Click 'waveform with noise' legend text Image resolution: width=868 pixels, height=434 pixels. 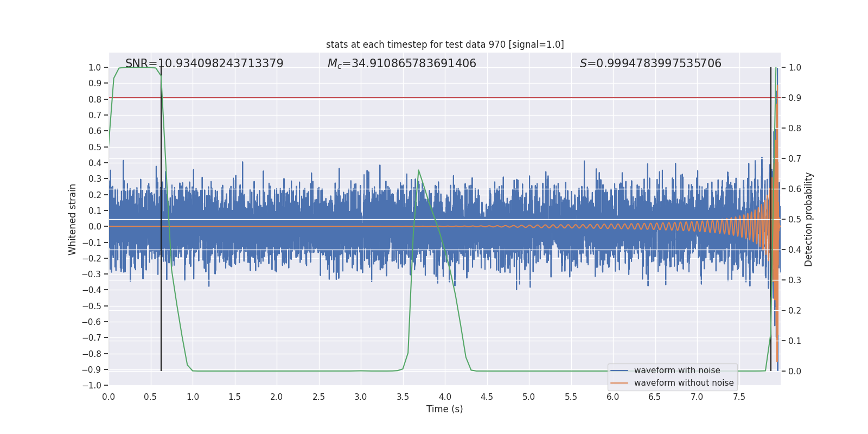point(677,371)
